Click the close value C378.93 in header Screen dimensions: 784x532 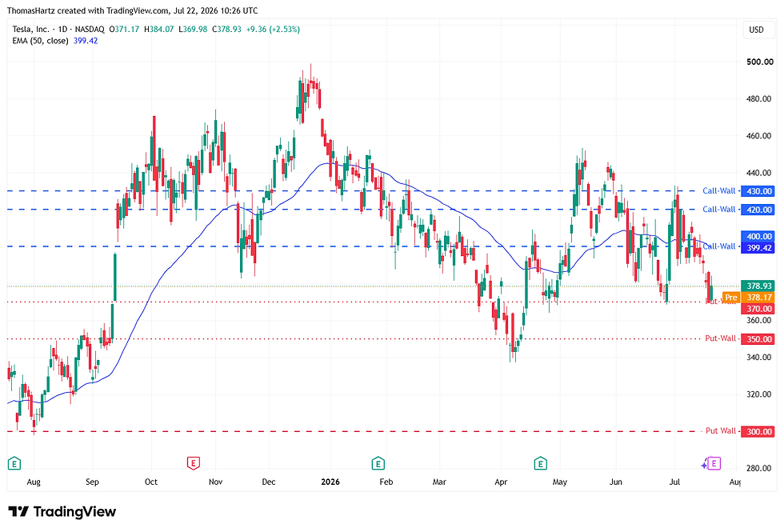click(226, 30)
